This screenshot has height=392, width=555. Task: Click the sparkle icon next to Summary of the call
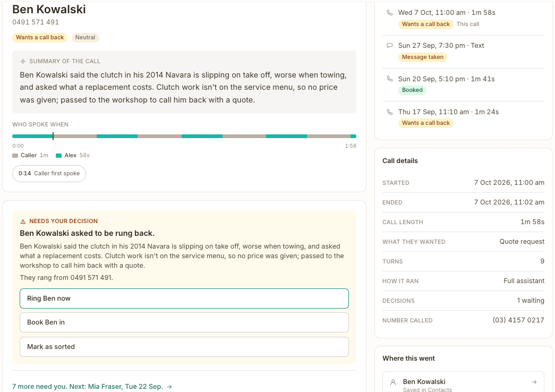click(23, 61)
